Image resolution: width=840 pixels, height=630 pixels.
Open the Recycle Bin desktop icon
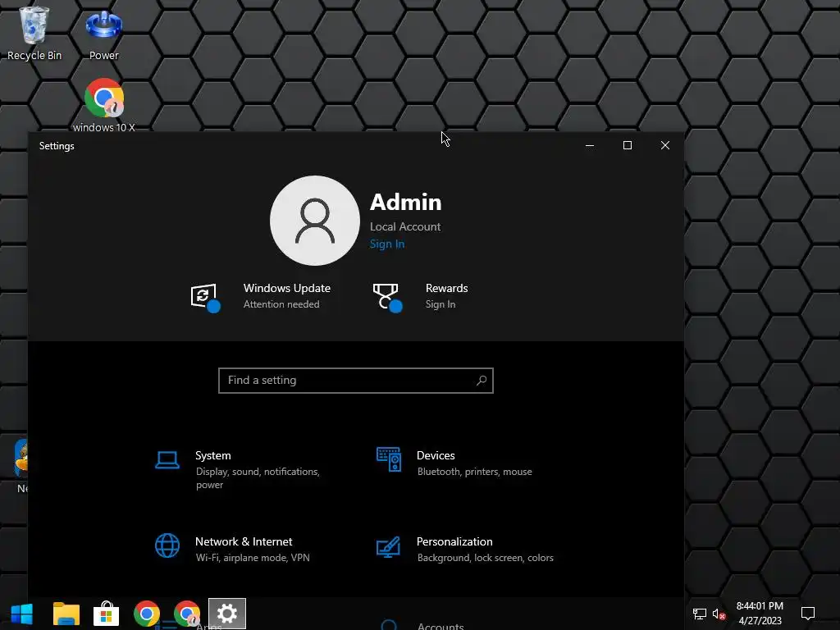point(34,33)
